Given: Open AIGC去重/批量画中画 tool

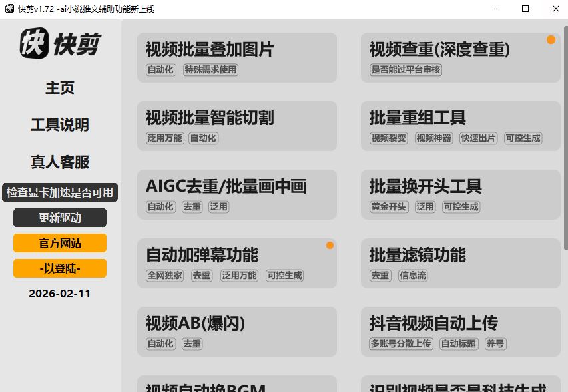Looking at the screenshot, I should [237, 195].
